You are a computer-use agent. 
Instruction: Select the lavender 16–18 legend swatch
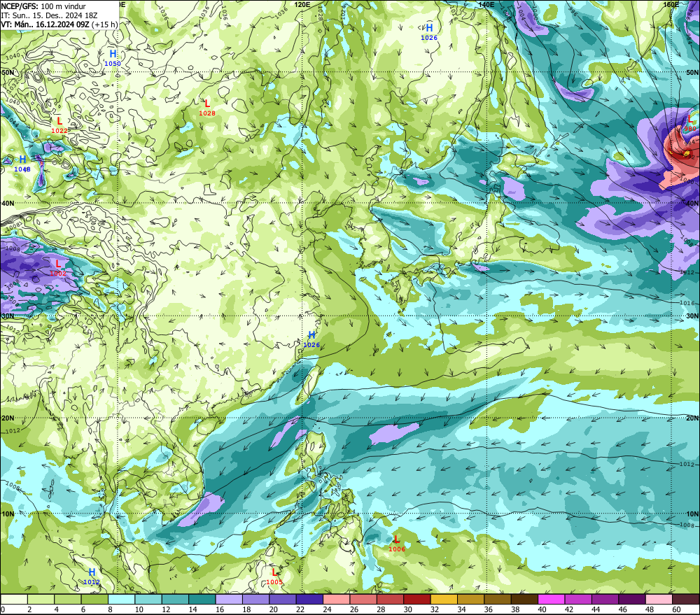[x=229, y=600]
